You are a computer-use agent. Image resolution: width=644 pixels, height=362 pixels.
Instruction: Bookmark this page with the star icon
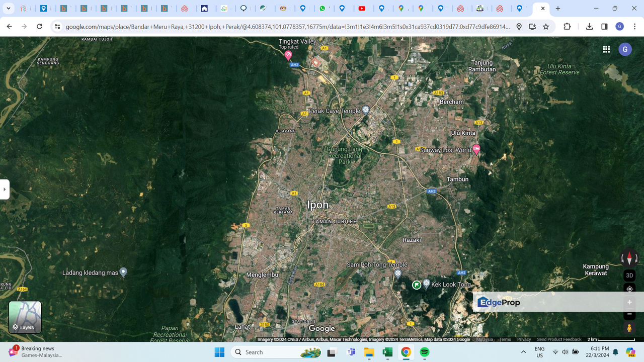[546, 27]
